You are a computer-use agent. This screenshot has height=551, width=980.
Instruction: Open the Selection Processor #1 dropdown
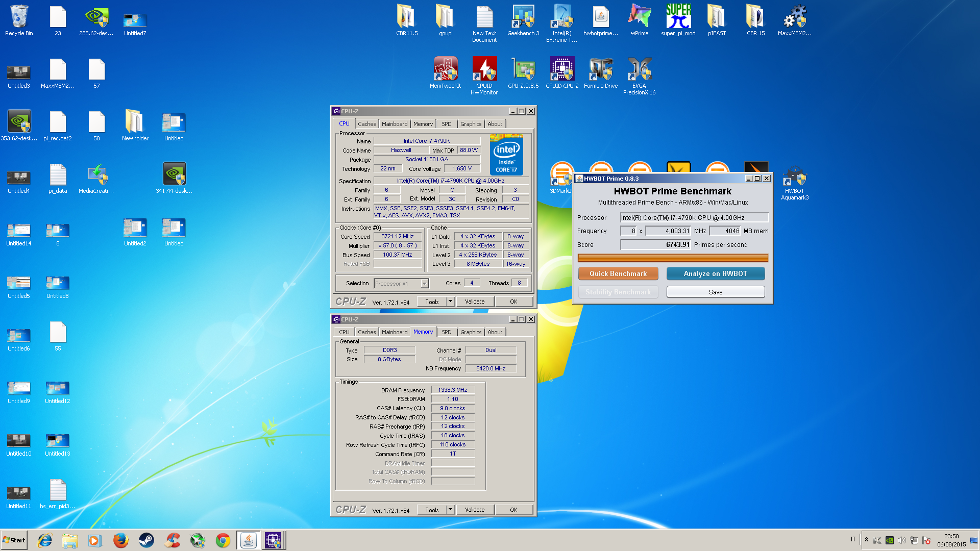(x=401, y=284)
